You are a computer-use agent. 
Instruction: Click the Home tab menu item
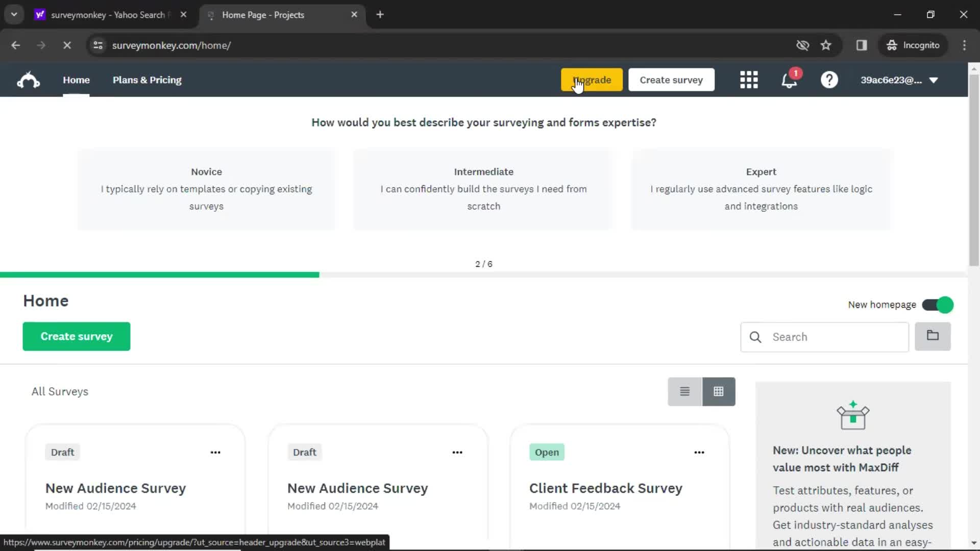pyautogui.click(x=76, y=80)
